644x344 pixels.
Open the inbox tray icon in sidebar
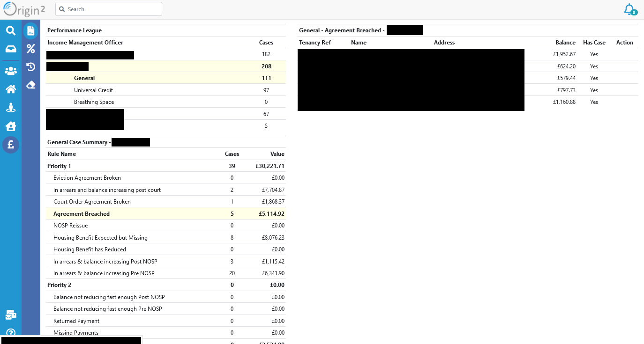[x=10, y=49]
